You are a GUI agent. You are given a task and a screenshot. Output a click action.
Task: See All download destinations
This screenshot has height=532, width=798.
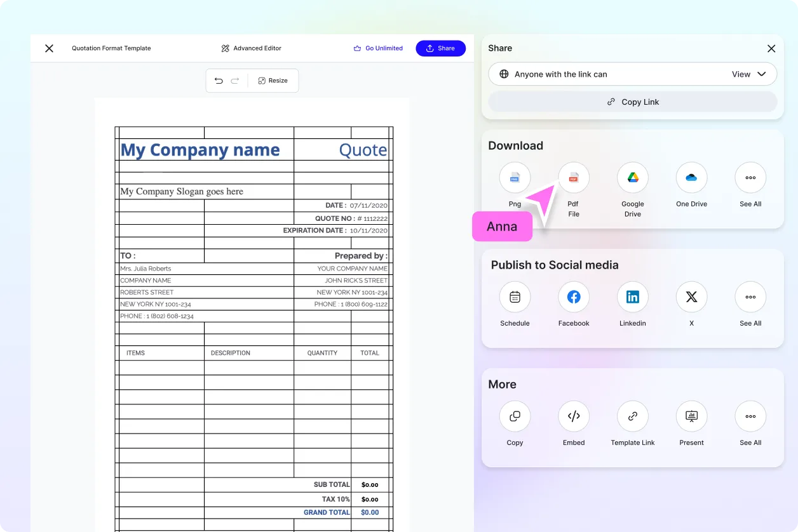click(x=750, y=177)
